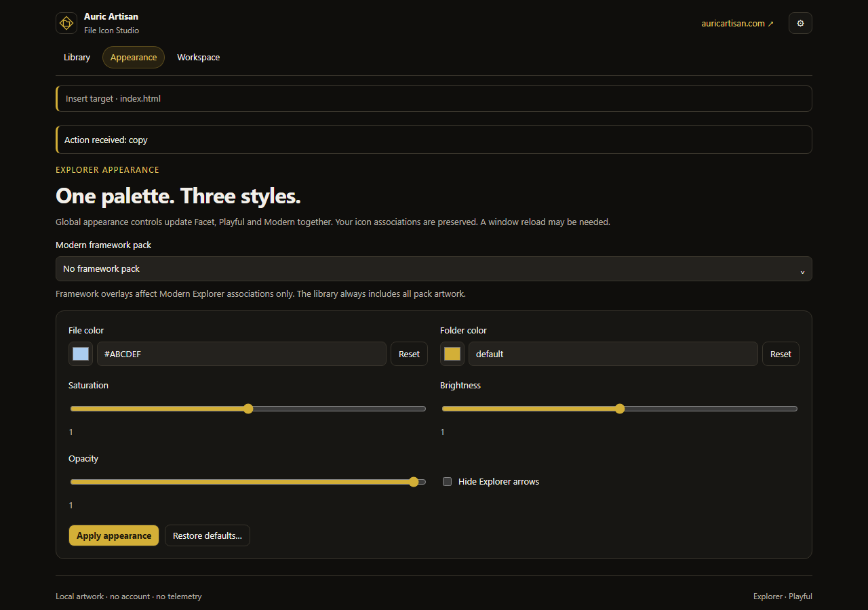The image size is (868, 610).
Task: Reset the Folder color
Action: click(x=781, y=354)
